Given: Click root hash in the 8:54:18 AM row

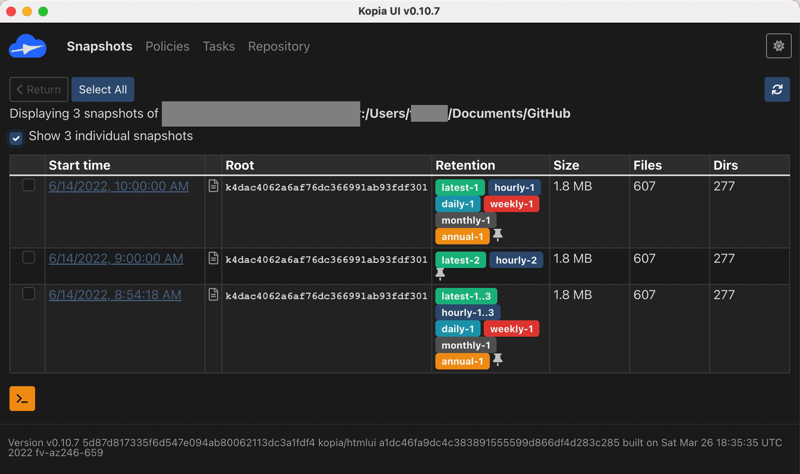Looking at the screenshot, I should click(327, 296).
